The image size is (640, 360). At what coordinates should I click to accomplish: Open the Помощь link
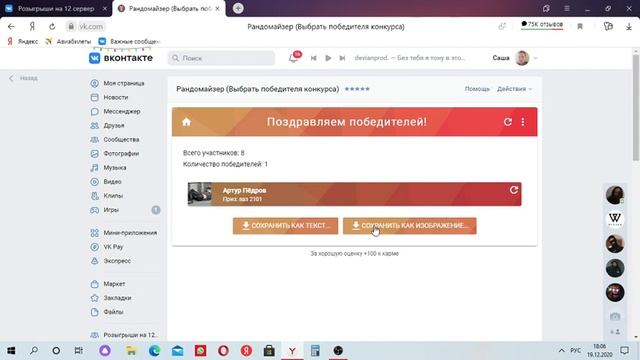(477, 89)
